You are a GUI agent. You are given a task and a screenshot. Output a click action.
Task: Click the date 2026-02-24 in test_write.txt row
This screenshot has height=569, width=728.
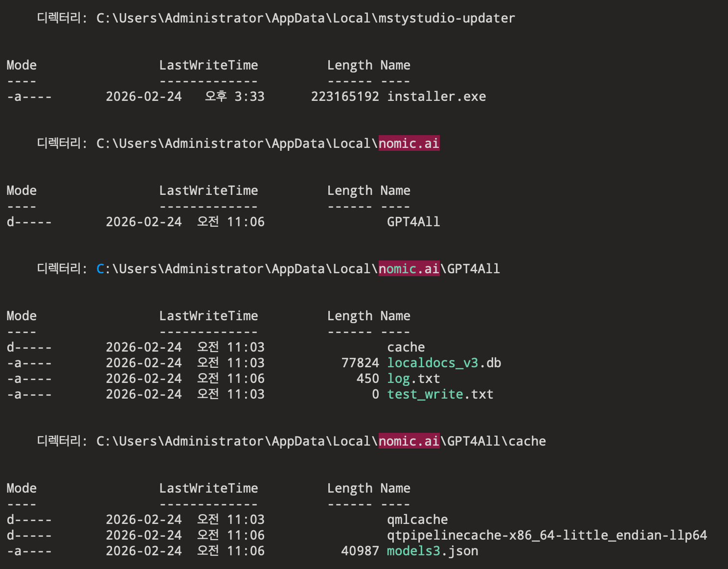144,394
